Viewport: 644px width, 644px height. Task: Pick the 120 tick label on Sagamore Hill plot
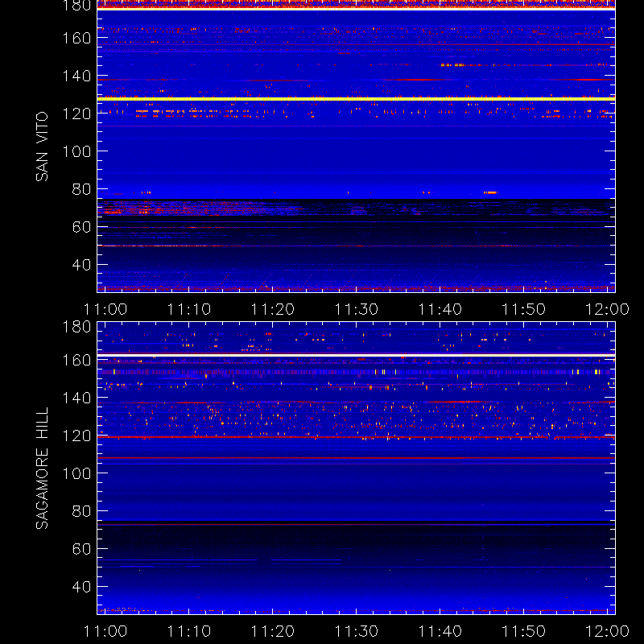pyautogui.click(x=76, y=436)
